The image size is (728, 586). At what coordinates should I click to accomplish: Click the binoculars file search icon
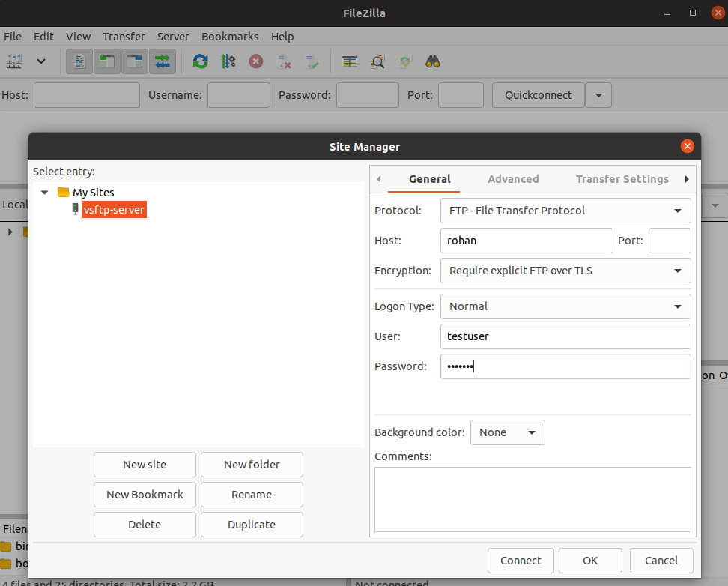pos(433,61)
